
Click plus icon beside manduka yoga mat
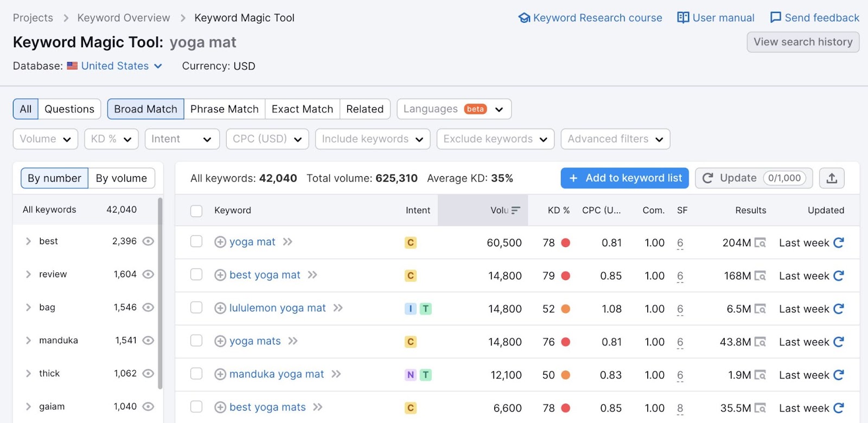coord(220,375)
